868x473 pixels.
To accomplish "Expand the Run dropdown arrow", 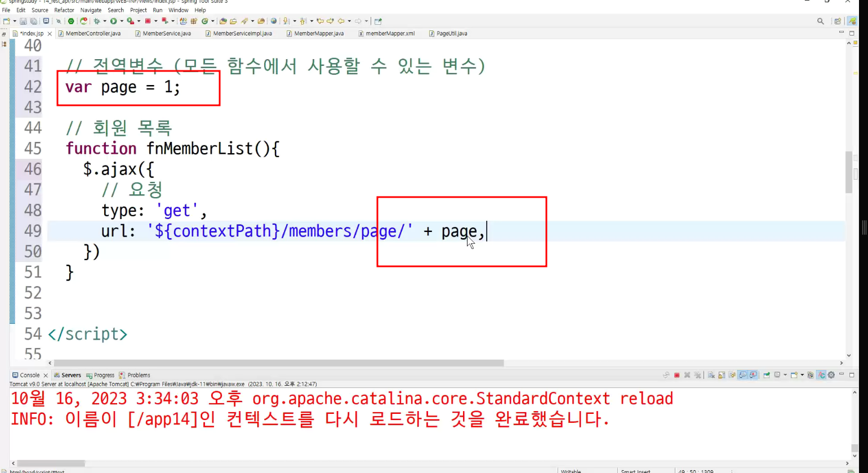I will pos(121,21).
